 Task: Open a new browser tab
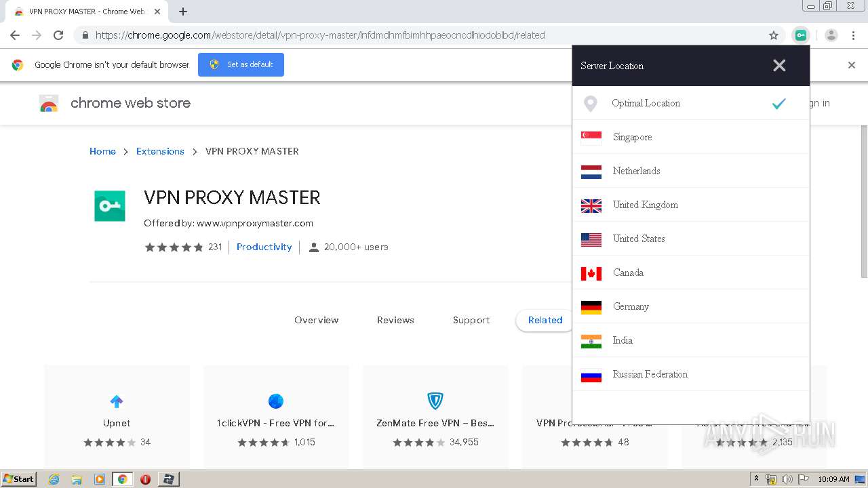point(183,12)
